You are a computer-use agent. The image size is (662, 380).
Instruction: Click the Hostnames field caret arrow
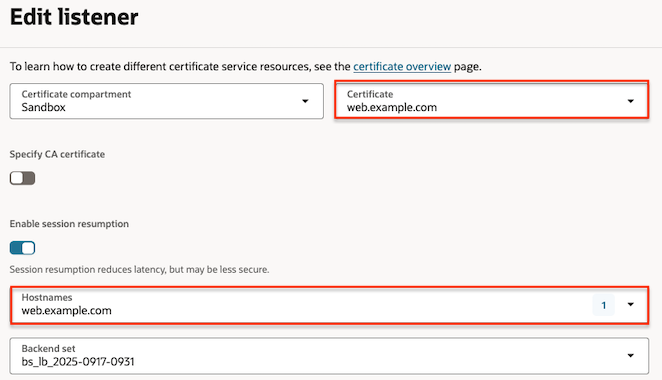click(x=631, y=304)
